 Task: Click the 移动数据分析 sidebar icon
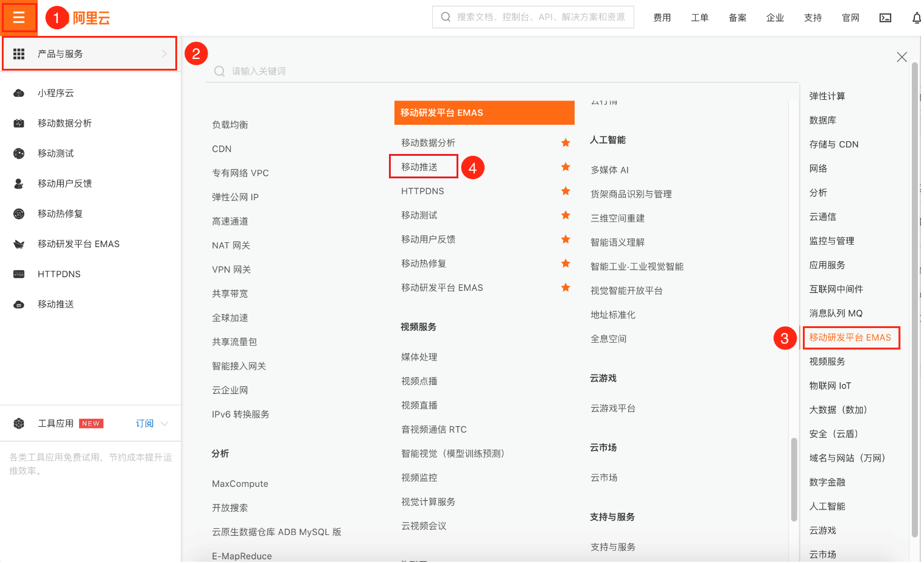(x=19, y=123)
